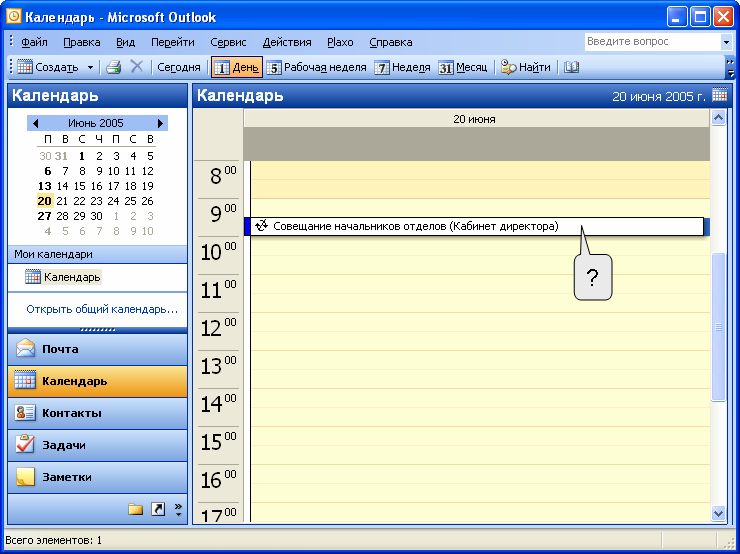Click the Создать new item button
The width and height of the screenshot is (740, 554).
click(x=47, y=67)
